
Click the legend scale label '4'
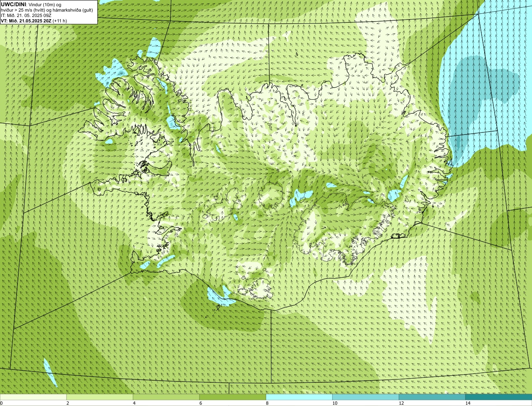point(134,403)
